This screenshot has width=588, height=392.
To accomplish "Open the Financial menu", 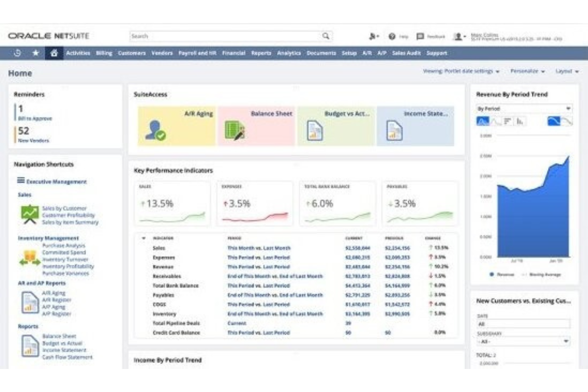I will 234,53.
